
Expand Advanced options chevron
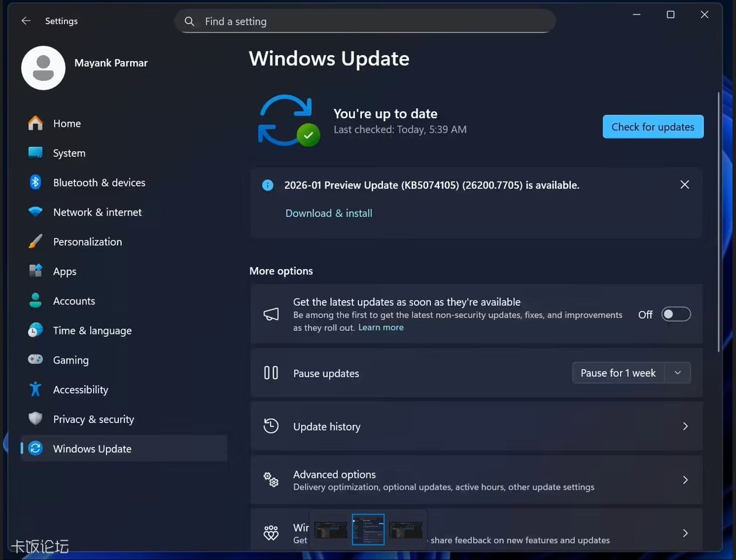click(684, 480)
